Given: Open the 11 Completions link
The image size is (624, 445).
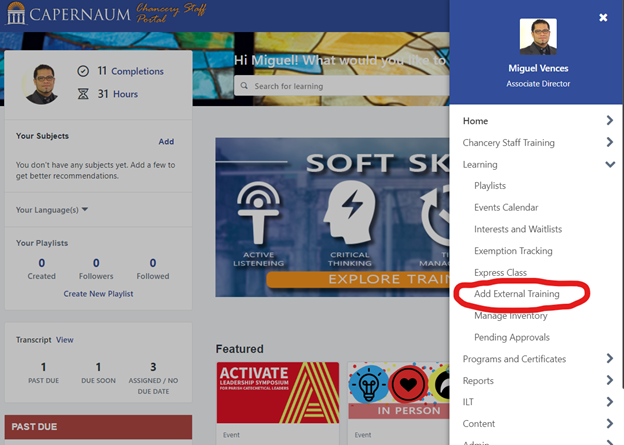Looking at the screenshot, I should [131, 71].
